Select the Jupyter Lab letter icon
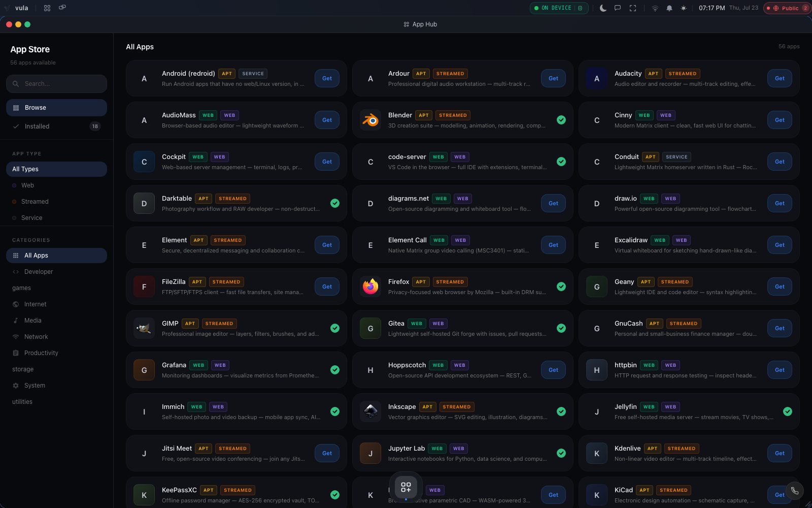812x508 pixels. (370, 454)
